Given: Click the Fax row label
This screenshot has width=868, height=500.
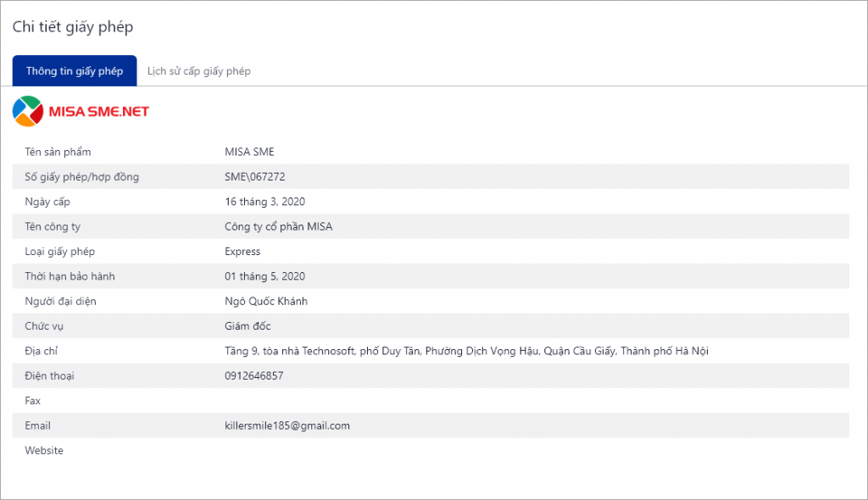Looking at the screenshot, I should click(33, 401).
